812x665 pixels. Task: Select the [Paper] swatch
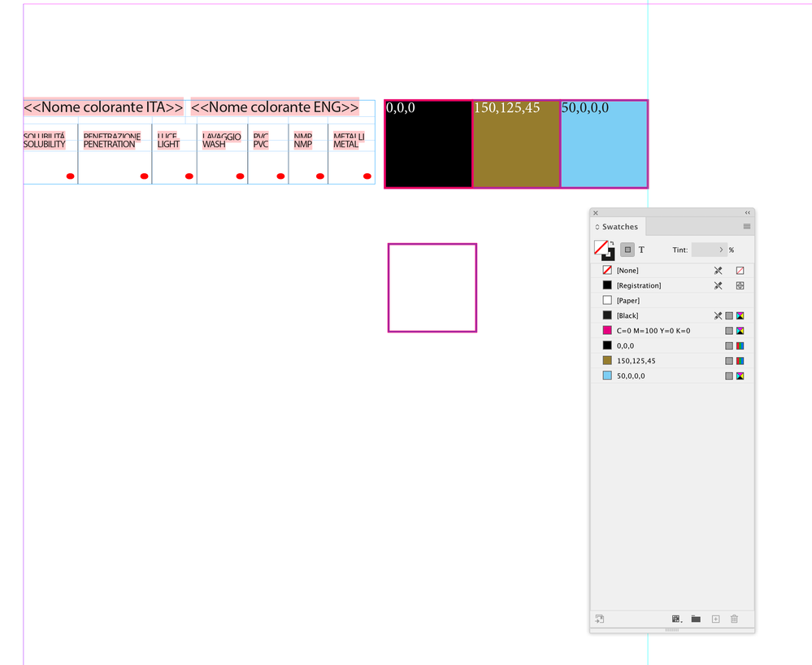click(633, 300)
